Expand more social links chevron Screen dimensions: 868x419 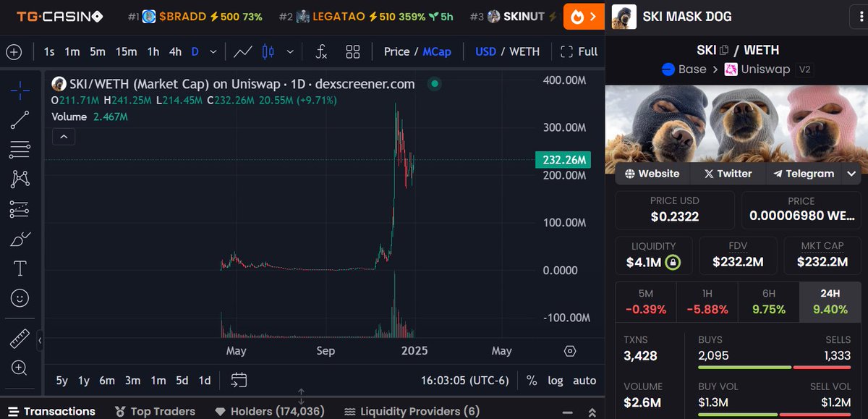[851, 174]
